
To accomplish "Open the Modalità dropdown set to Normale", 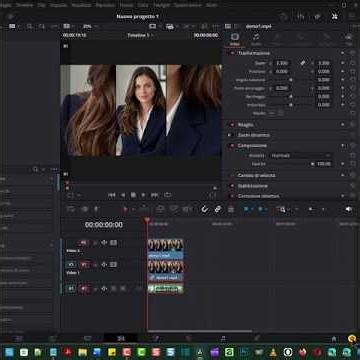I will coord(301,155).
